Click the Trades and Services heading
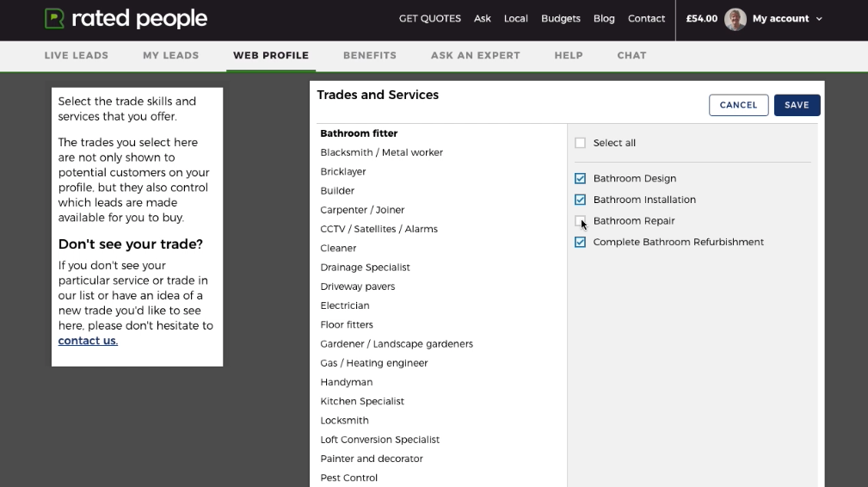The width and height of the screenshot is (868, 487). point(378,96)
